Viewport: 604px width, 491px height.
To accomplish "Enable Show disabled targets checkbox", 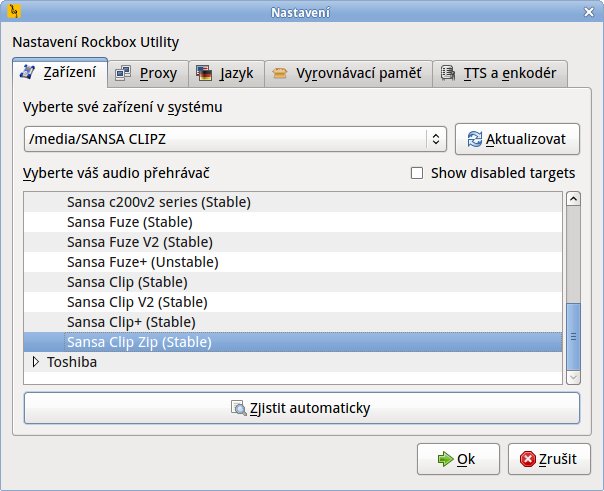I will point(417,173).
